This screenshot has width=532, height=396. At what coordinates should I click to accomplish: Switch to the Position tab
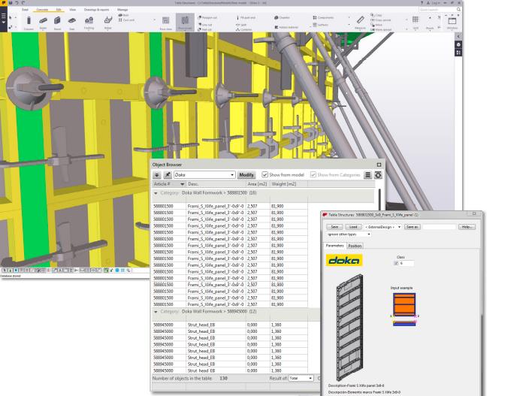[x=355, y=246]
